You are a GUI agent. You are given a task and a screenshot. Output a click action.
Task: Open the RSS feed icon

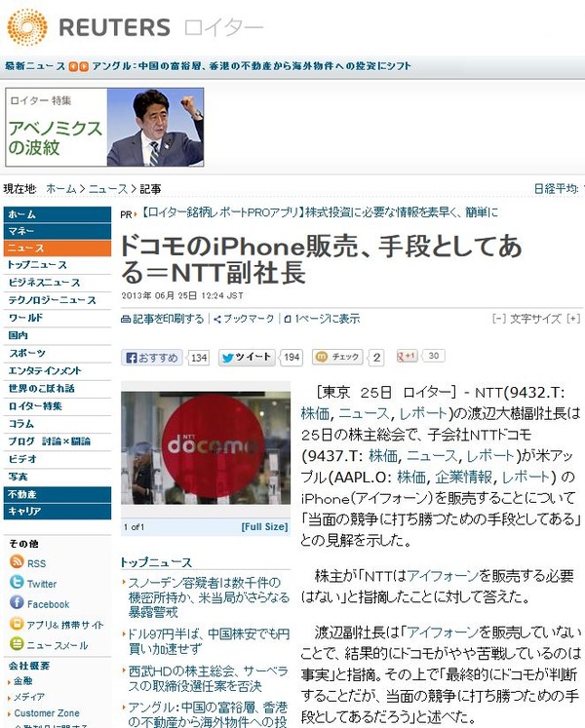pyautogui.click(x=17, y=561)
